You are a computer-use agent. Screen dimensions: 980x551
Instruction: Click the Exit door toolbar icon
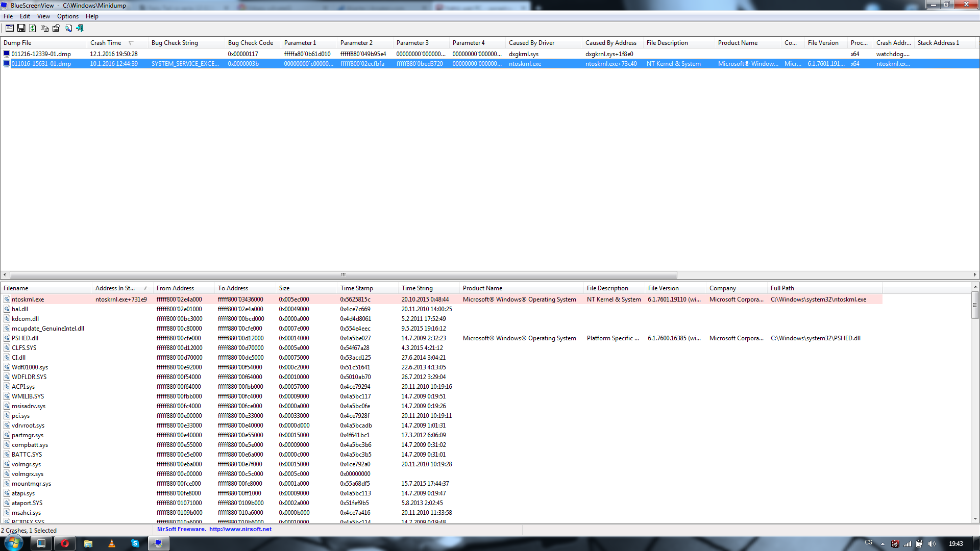pos(80,29)
